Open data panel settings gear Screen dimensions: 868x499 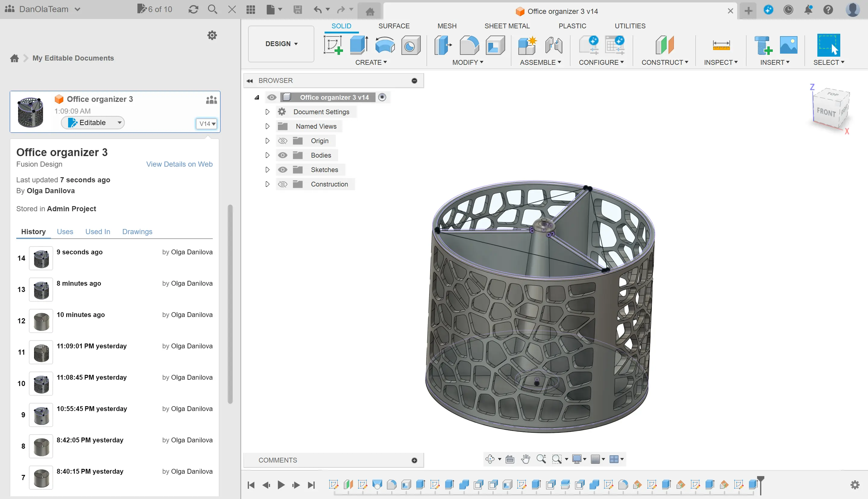[212, 35]
